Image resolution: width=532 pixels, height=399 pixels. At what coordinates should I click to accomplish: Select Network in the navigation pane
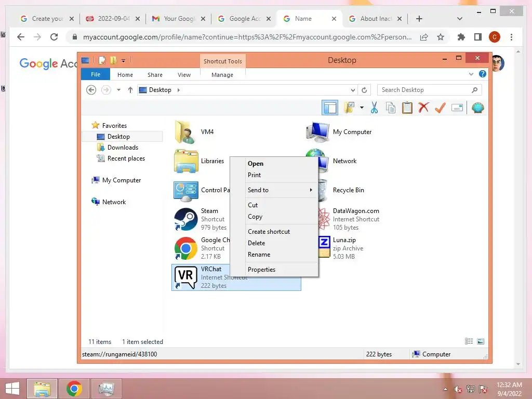pyautogui.click(x=114, y=202)
